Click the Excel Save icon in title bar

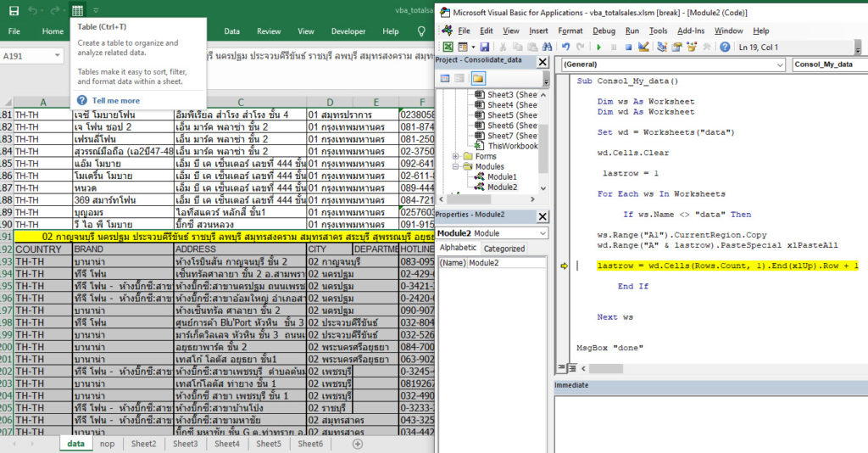click(14, 10)
